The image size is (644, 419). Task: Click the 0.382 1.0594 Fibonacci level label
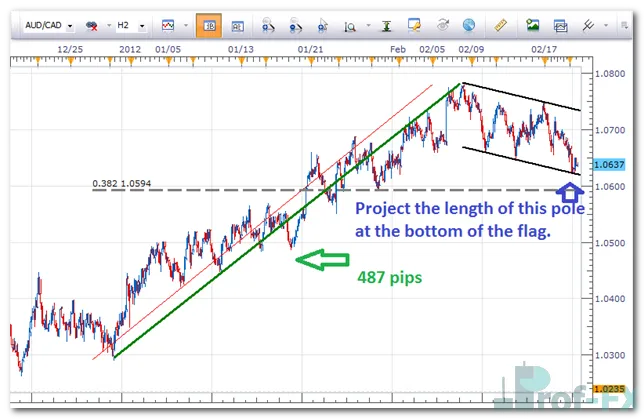127,182
